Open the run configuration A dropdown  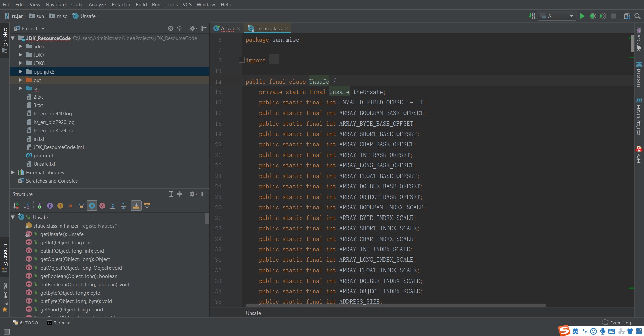click(x=557, y=16)
